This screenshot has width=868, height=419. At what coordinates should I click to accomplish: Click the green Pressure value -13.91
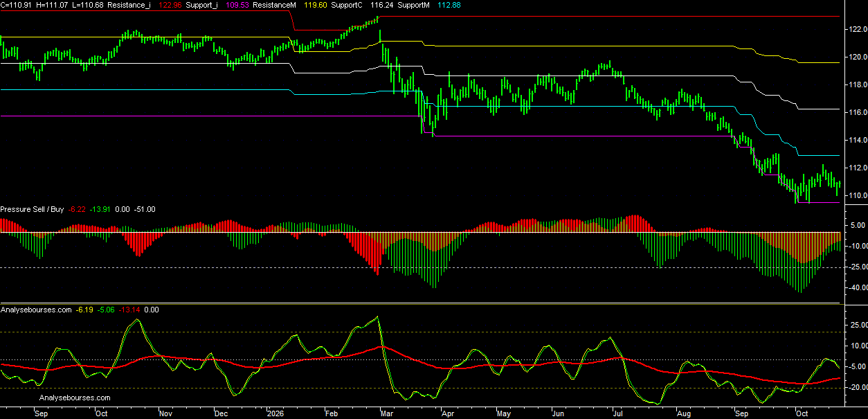pos(101,209)
